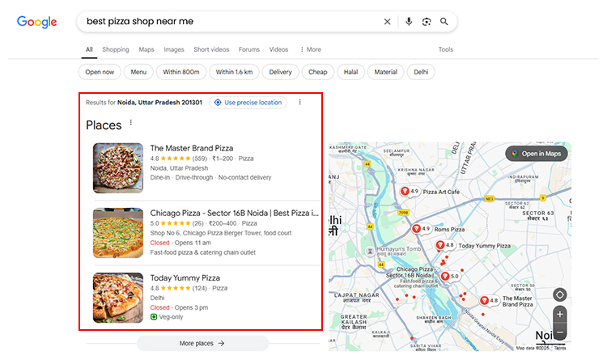Click the Google logo

coord(36,22)
